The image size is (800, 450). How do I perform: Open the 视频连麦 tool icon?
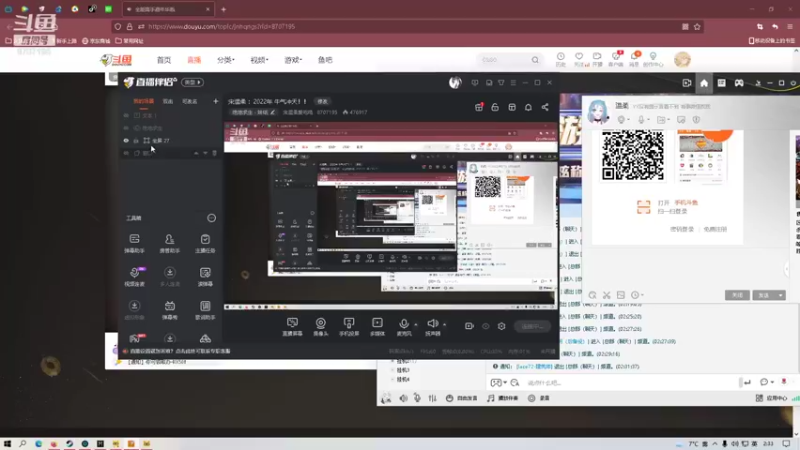[134, 276]
